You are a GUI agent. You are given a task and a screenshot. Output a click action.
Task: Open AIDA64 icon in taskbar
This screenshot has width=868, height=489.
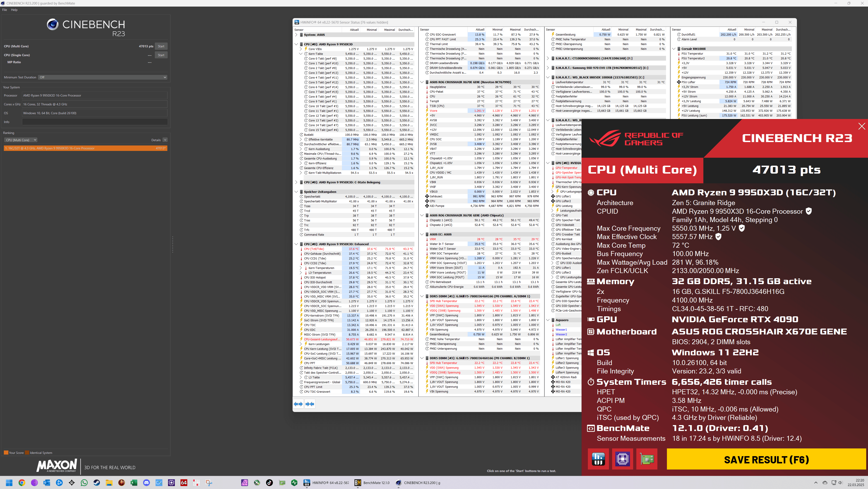(184, 483)
